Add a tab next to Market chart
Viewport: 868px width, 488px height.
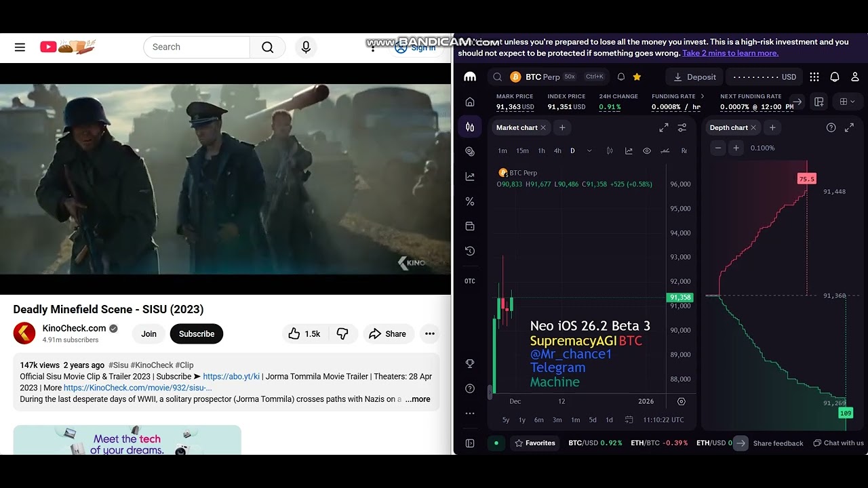[562, 127]
